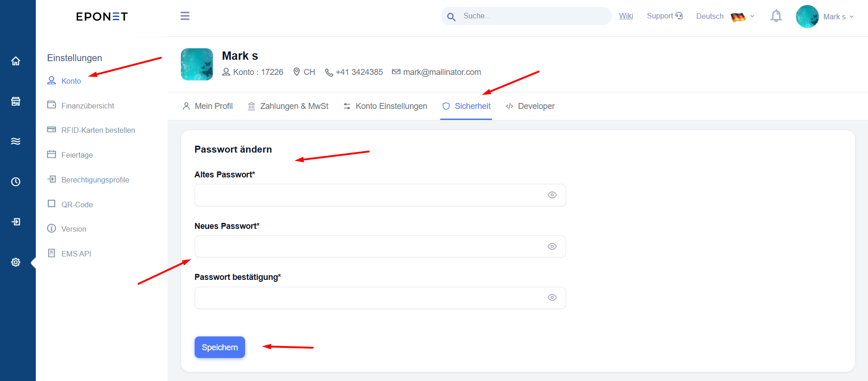Click the phone number +41 3424385

[359, 72]
